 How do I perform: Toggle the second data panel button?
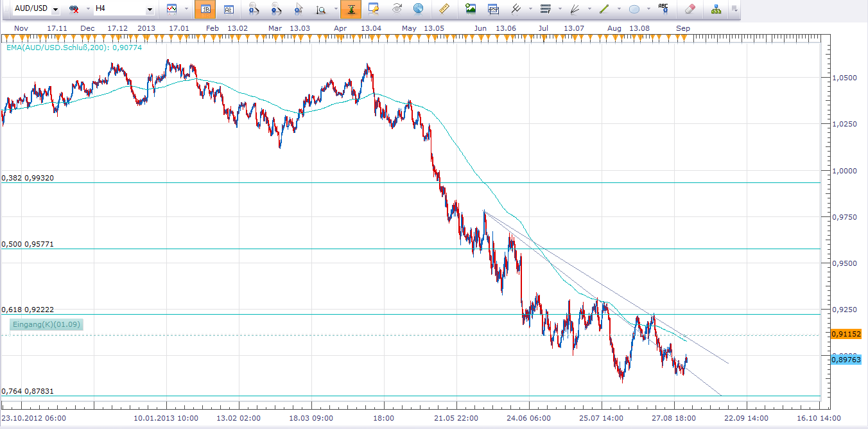229,10
